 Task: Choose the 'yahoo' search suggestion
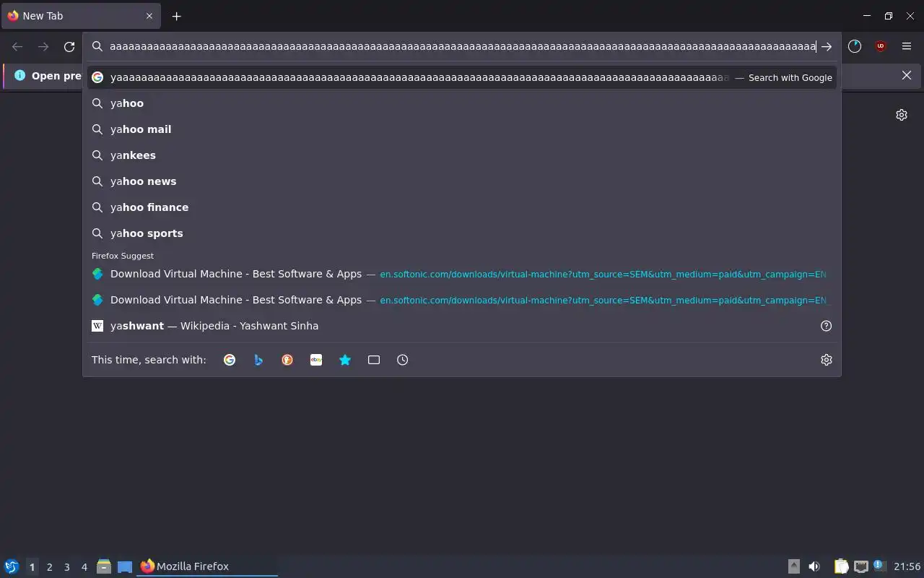pyautogui.click(x=462, y=103)
